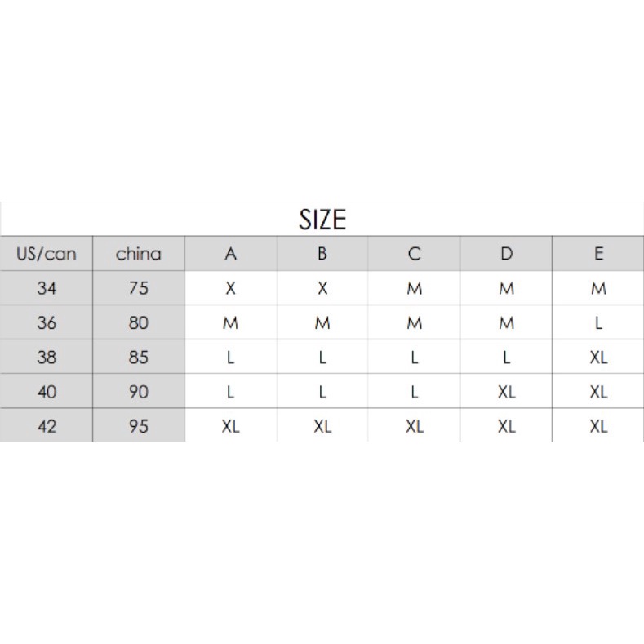Select the US/can size 36 cell
This screenshot has width=644, height=644.
(47, 322)
